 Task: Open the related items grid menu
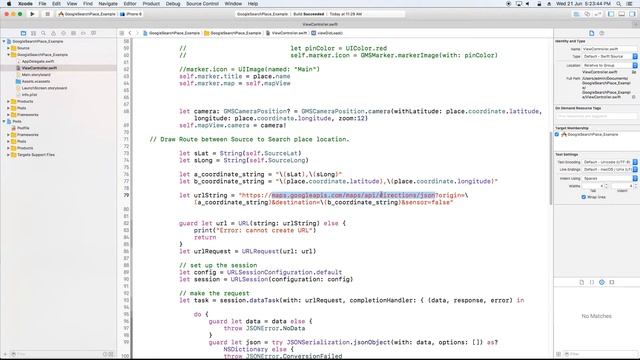tap(122, 33)
